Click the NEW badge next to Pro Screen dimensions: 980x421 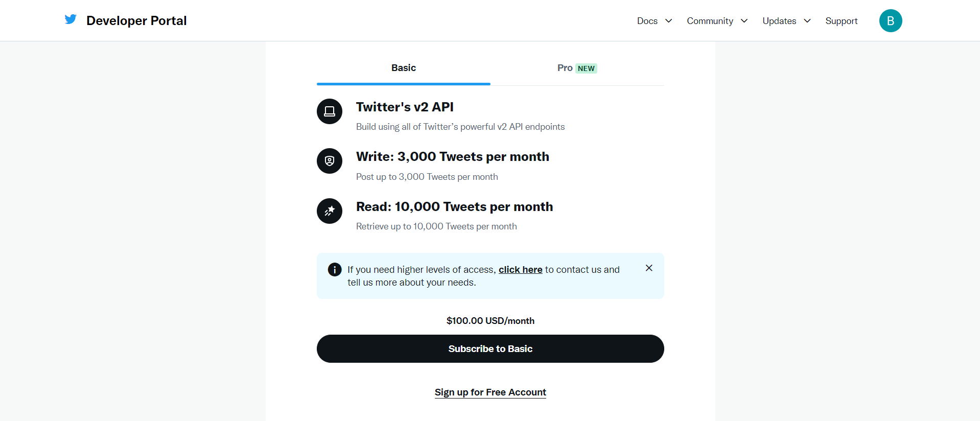(586, 68)
